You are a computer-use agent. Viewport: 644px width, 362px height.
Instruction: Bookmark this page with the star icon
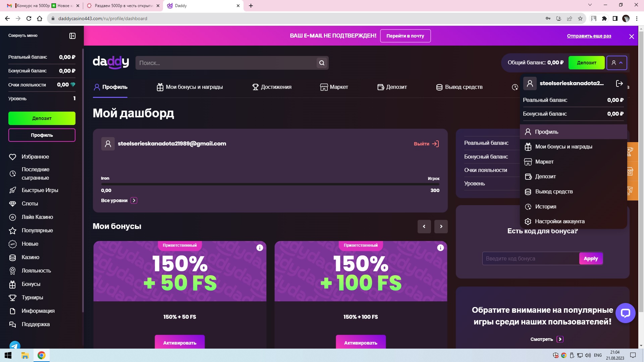point(580,18)
